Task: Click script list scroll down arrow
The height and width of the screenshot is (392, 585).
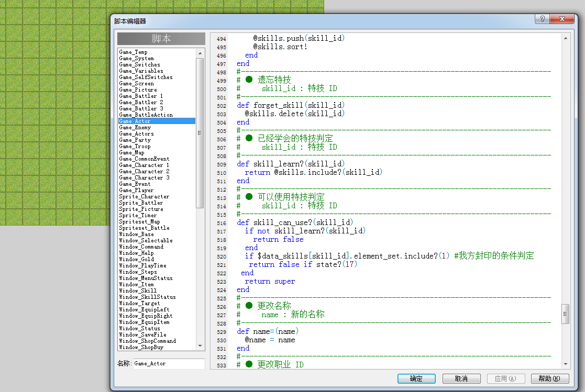Action: point(200,346)
